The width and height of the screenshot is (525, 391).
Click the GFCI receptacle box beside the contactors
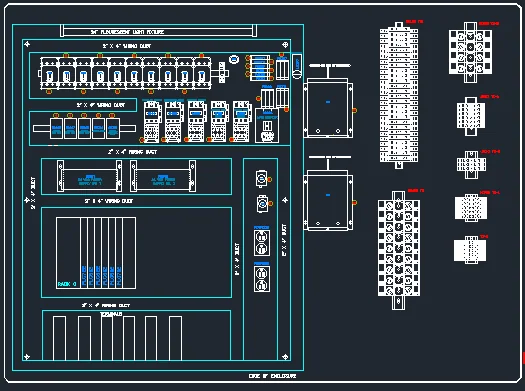[267, 126]
